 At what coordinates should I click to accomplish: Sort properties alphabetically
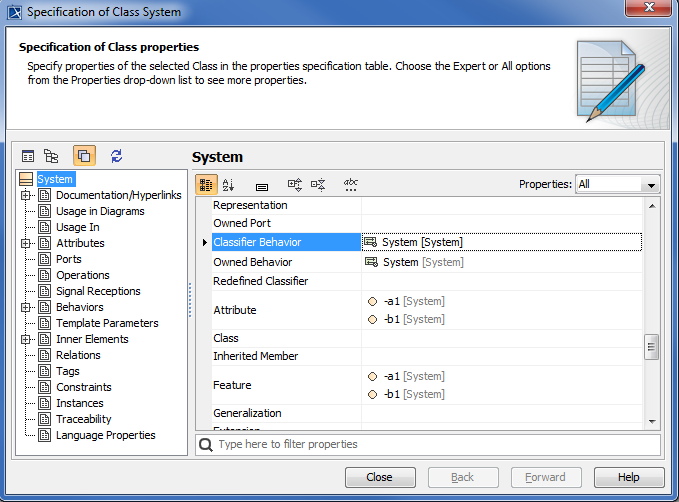[228, 185]
